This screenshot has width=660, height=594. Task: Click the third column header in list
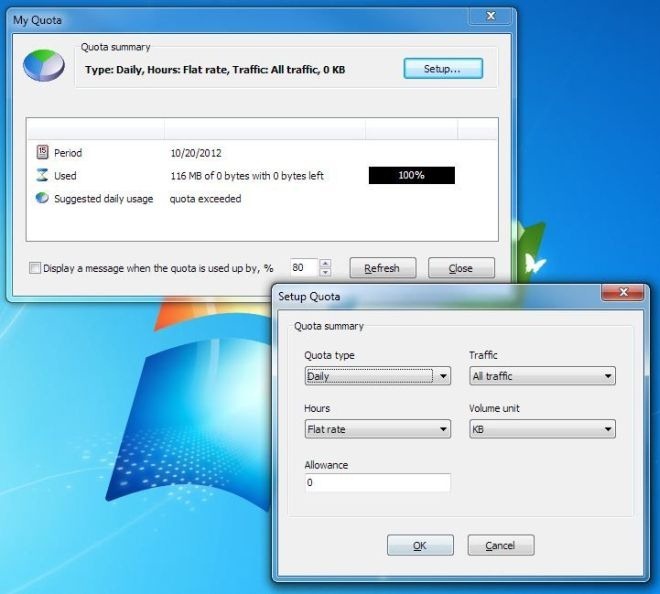tap(412, 129)
